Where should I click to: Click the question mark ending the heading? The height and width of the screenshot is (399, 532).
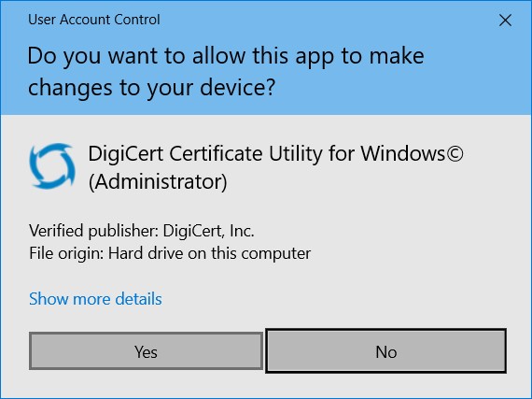(271, 87)
